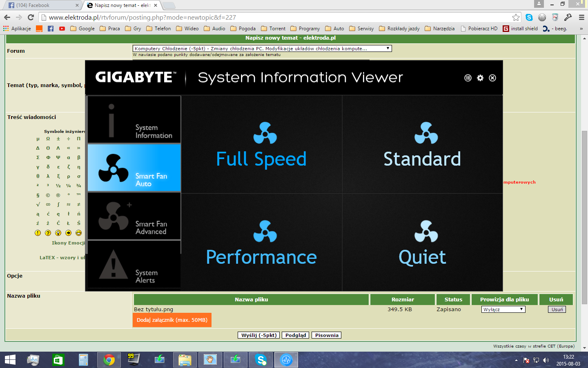The width and height of the screenshot is (588, 368).
Task: Expand the Praca bookmarks folder
Action: point(110,29)
